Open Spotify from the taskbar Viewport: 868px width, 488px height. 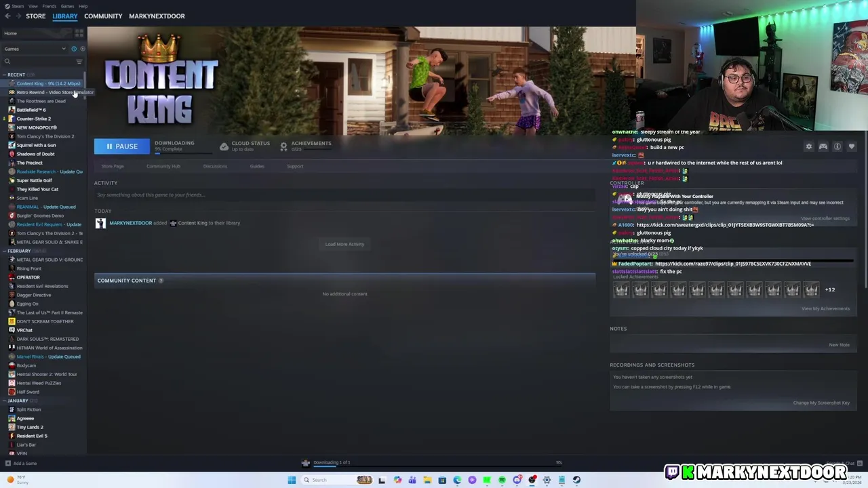(502, 480)
